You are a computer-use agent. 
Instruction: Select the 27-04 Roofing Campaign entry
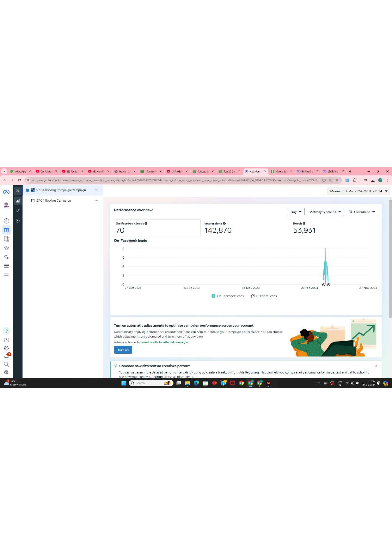pos(53,200)
